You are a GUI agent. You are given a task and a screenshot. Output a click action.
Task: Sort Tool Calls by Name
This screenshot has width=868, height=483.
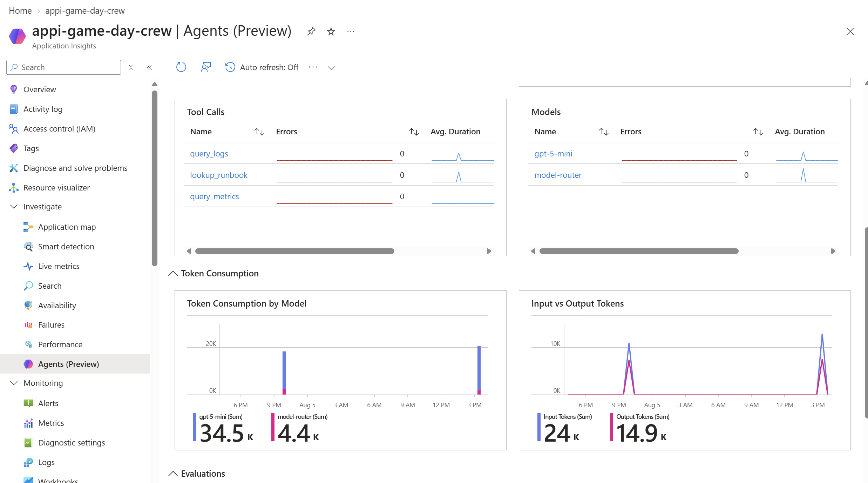point(259,132)
